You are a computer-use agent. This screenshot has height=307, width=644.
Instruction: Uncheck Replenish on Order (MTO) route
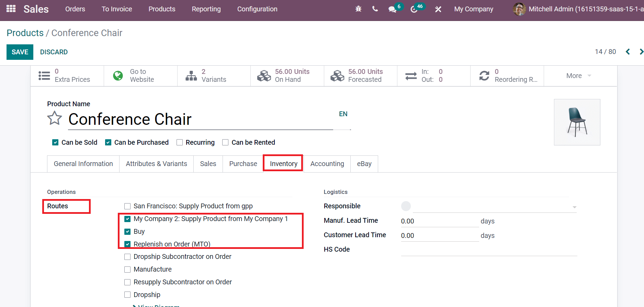127,244
